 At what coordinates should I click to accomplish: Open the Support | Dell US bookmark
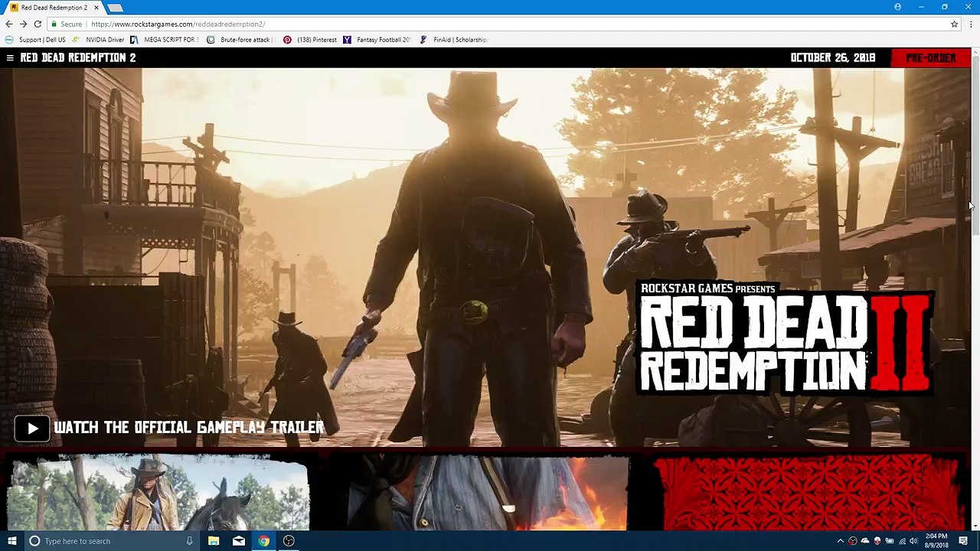[x=35, y=40]
